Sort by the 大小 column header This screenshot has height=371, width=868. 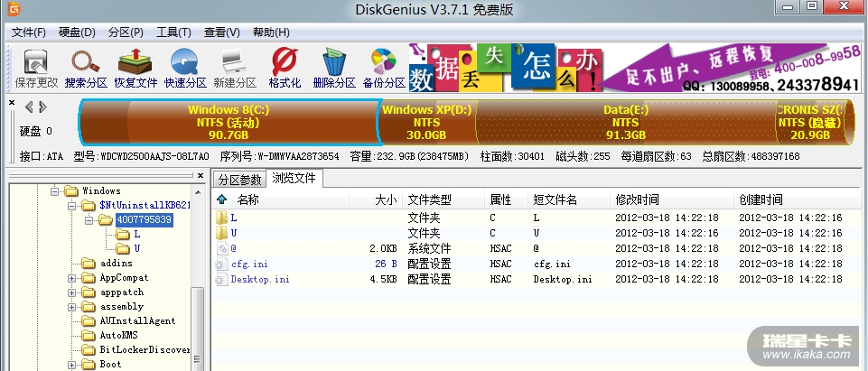click(x=376, y=199)
